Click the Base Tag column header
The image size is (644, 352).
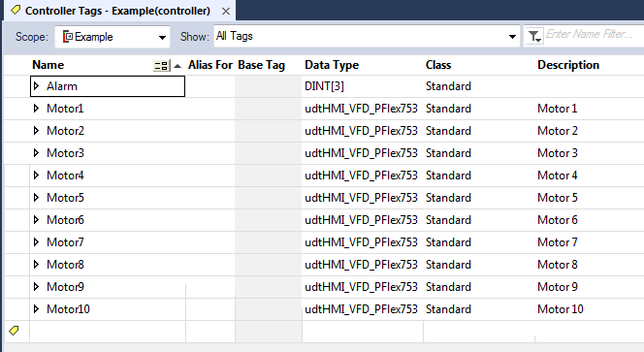[261, 65]
